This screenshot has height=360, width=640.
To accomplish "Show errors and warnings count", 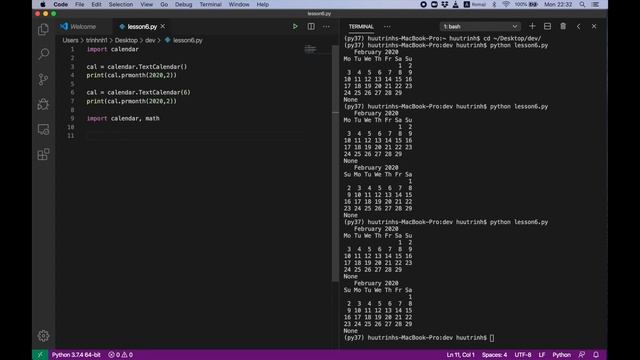I will click(120, 355).
